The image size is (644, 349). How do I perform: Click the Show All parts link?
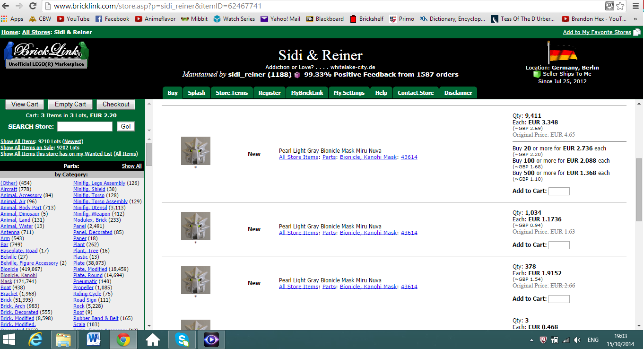132,166
